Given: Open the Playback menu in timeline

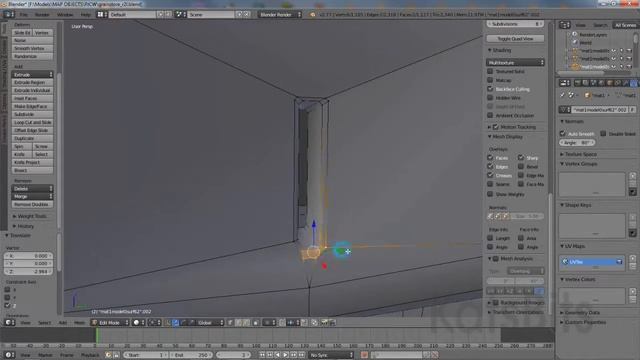Looking at the screenshot, I should pyautogui.click(x=90, y=355).
